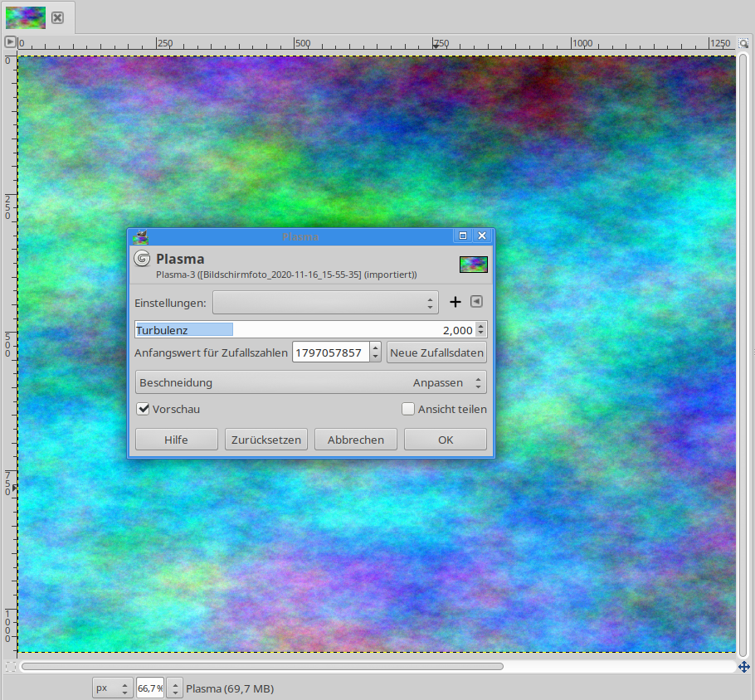This screenshot has height=700, width=755.
Task: Uncheck the Vorschau checkbox
Action: click(x=144, y=409)
